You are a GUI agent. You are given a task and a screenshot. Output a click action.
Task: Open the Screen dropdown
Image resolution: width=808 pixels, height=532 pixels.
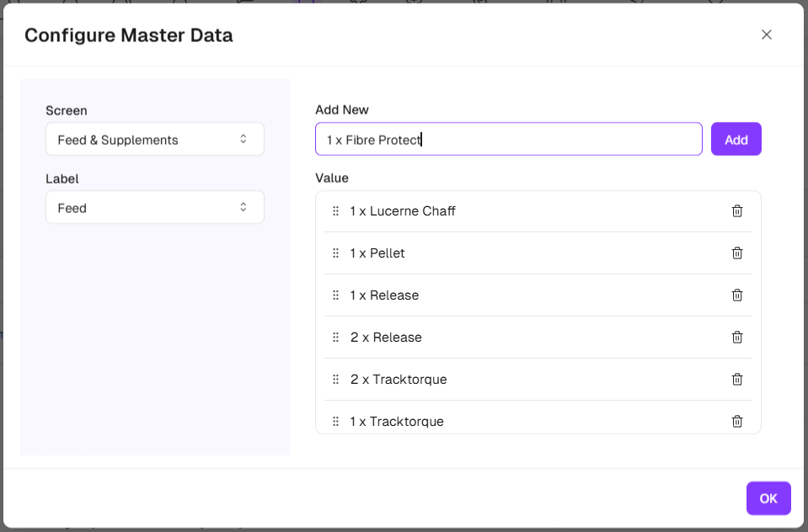tap(154, 140)
